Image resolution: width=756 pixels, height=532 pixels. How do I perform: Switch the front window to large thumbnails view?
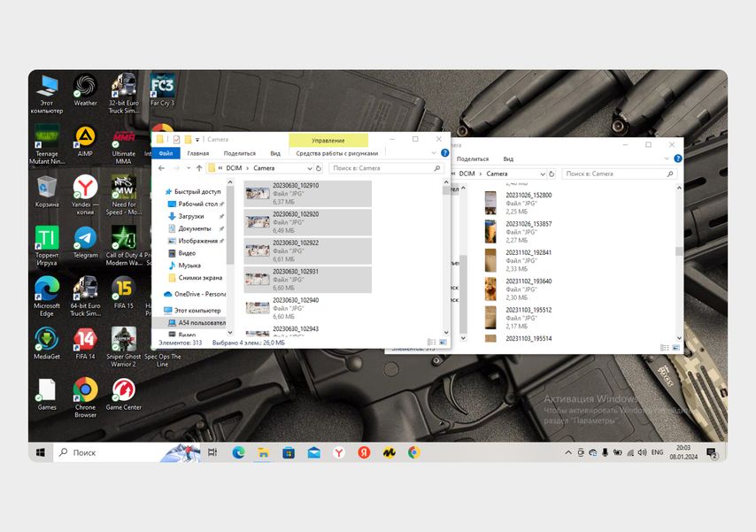pyautogui.click(x=443, y=342)
